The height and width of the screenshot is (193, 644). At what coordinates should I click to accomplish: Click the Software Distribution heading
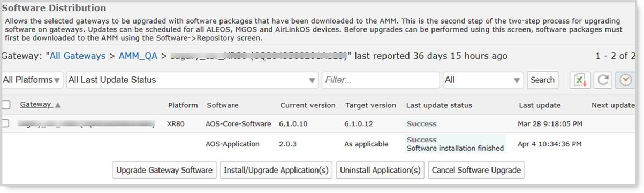tap(54, 8)
